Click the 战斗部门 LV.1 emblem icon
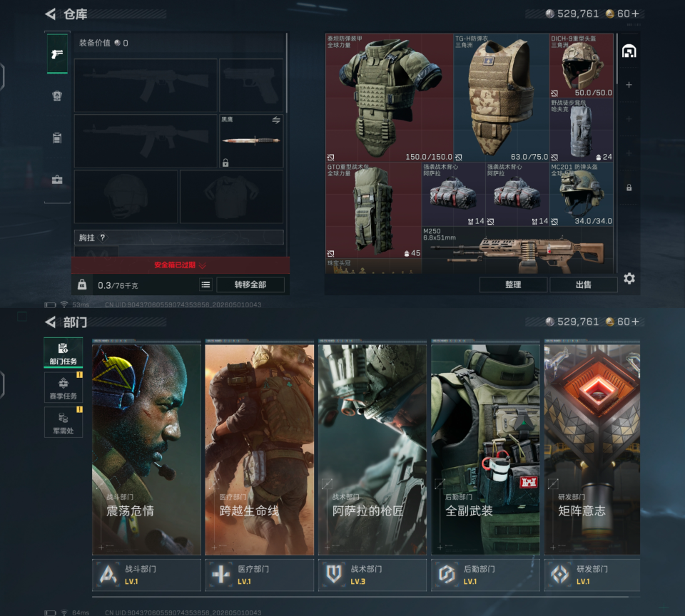The image size is (685, 616). (108, 574)
